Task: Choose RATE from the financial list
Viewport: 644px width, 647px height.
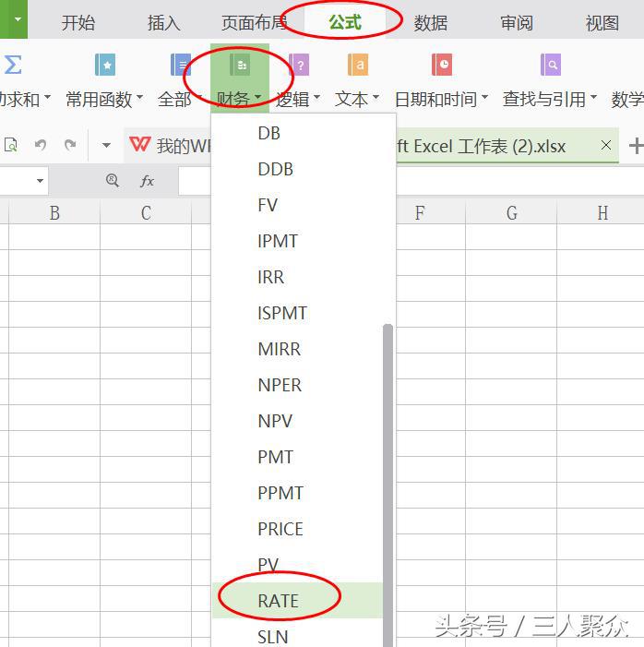Action: pyautogui.click(x=297, y=600)
